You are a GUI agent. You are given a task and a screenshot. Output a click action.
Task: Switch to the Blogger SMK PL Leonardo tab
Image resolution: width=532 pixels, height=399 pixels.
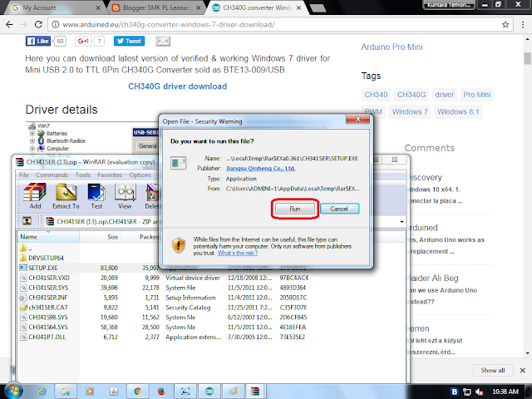point(156,7)
